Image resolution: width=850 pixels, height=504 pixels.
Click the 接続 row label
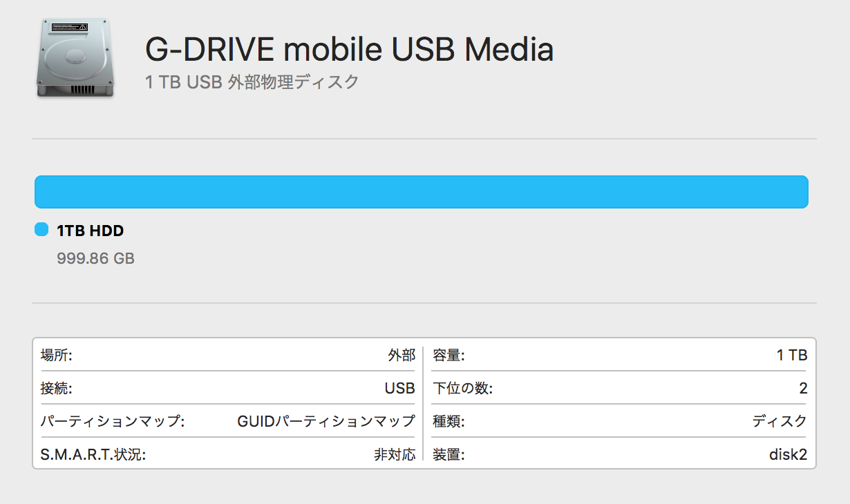tap(57, 389)
